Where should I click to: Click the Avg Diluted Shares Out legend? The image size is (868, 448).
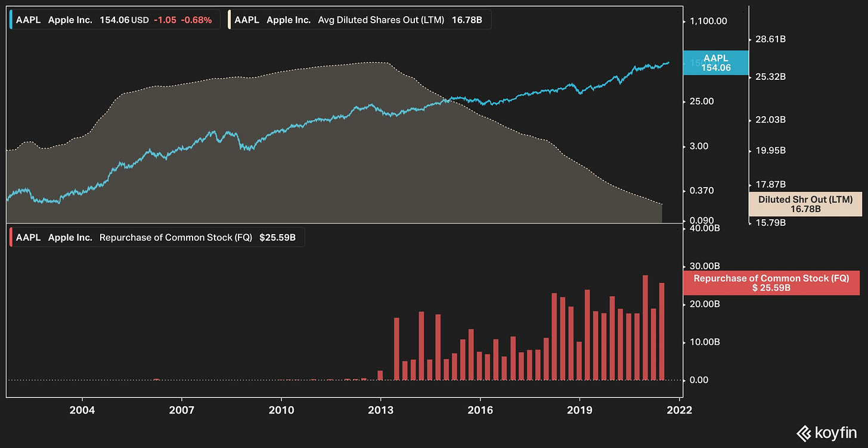click(359, 20)
